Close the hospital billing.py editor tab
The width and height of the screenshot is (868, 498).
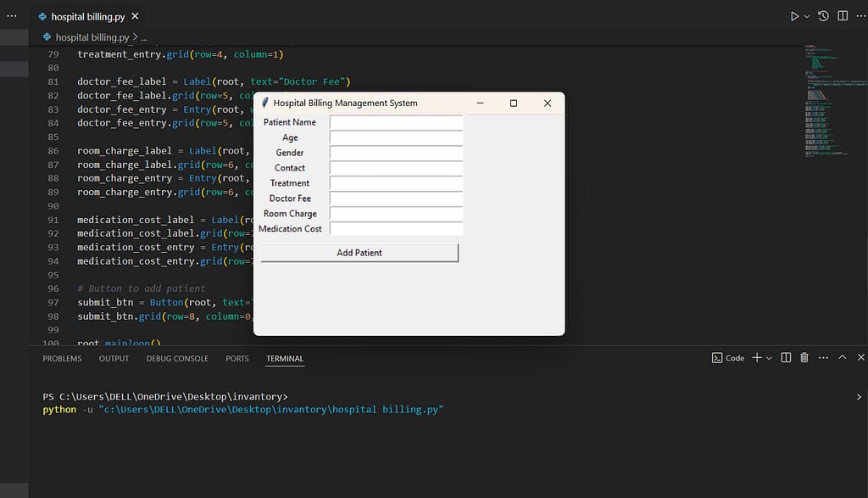pos(134,15)
